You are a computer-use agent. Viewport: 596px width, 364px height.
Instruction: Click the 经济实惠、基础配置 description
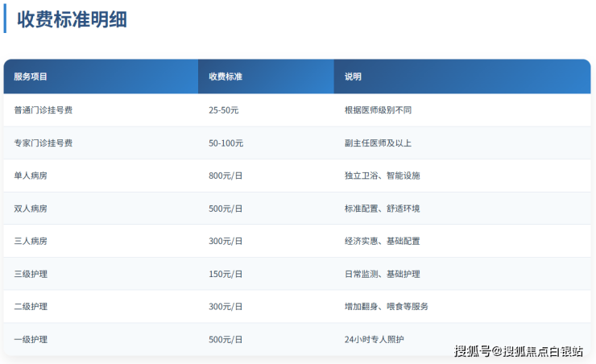point(382,241)
